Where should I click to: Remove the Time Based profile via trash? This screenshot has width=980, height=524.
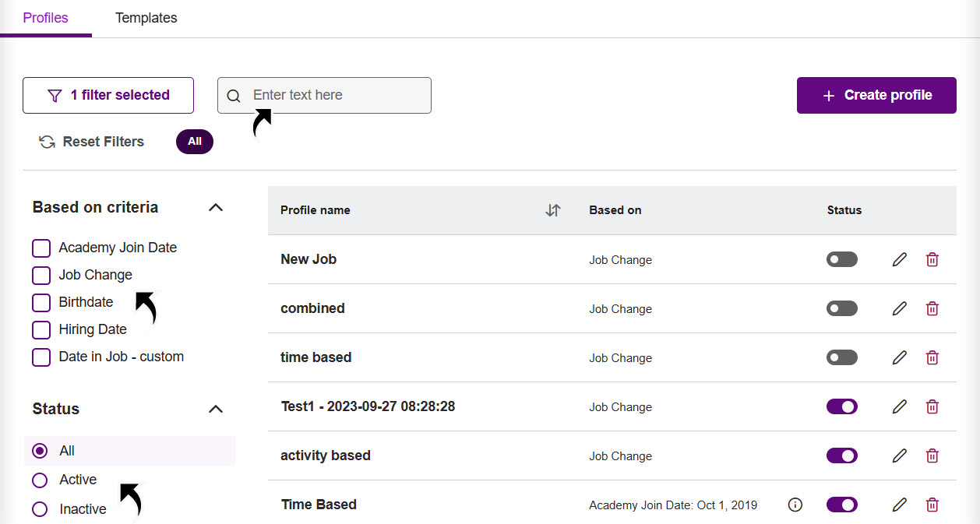coord(932,505)
